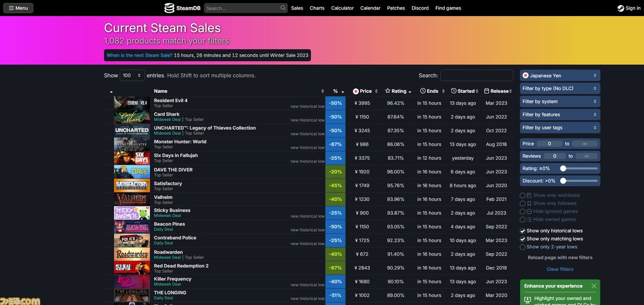The width and height of the screenshot is (644, 305).
Task: Open Sales in top navigation
Action: point(297,8)
